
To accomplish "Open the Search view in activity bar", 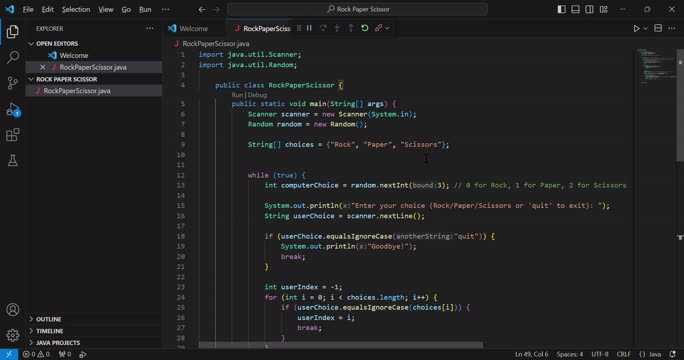I will [x=13, y=57].
